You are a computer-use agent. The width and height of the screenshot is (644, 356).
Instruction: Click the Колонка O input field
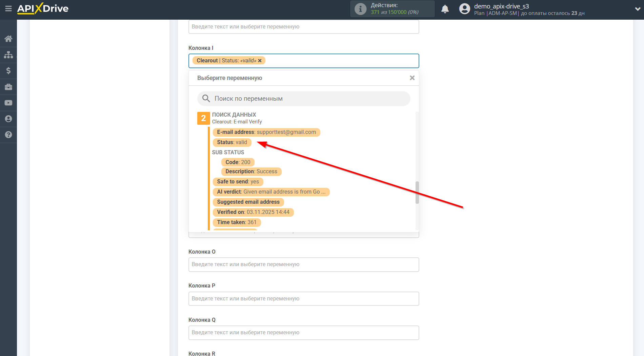[303, 264]
